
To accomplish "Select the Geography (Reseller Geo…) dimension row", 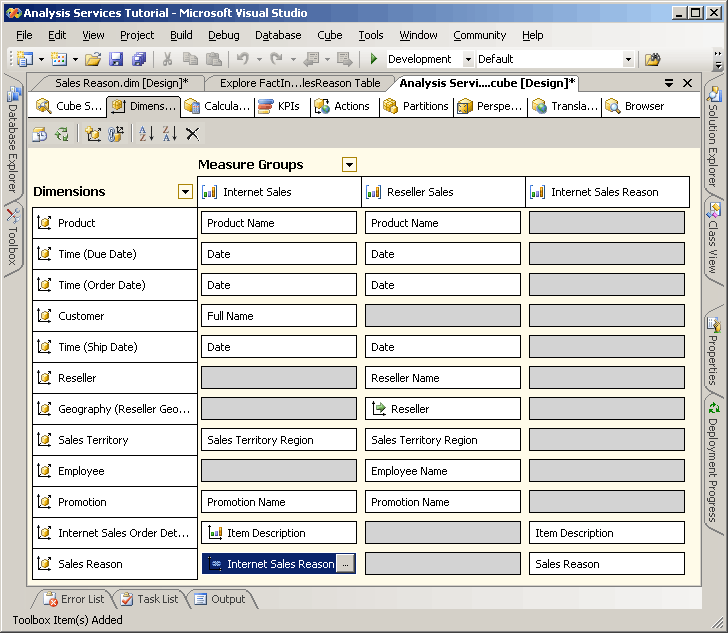I will 115,409.
